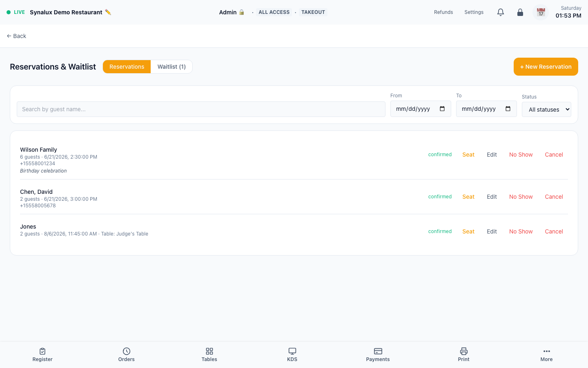Click the TAKEOUT badge in header
Screen dimensions: 588x368
coord(313,12)
